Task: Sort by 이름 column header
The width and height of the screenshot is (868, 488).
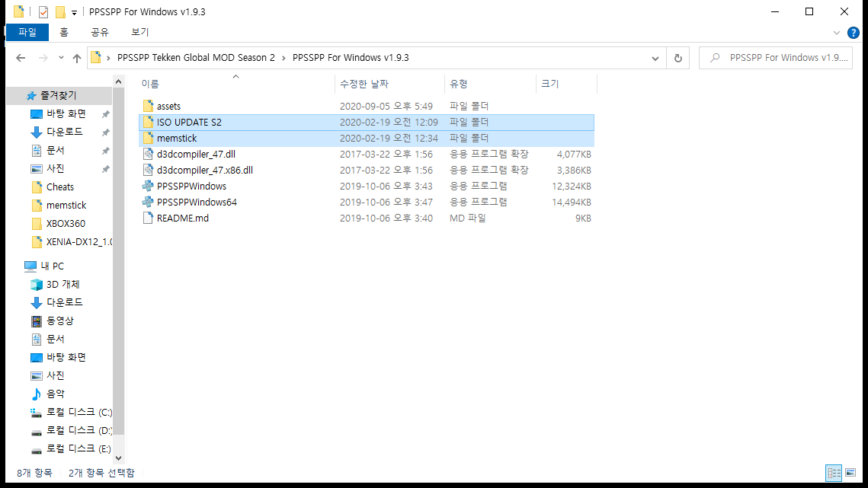Action: point(149,84)
